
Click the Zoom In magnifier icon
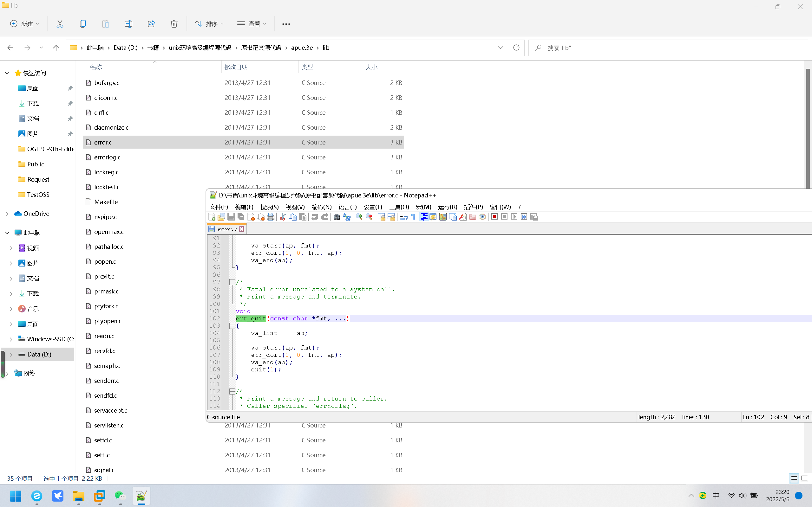tap(359, 217)
